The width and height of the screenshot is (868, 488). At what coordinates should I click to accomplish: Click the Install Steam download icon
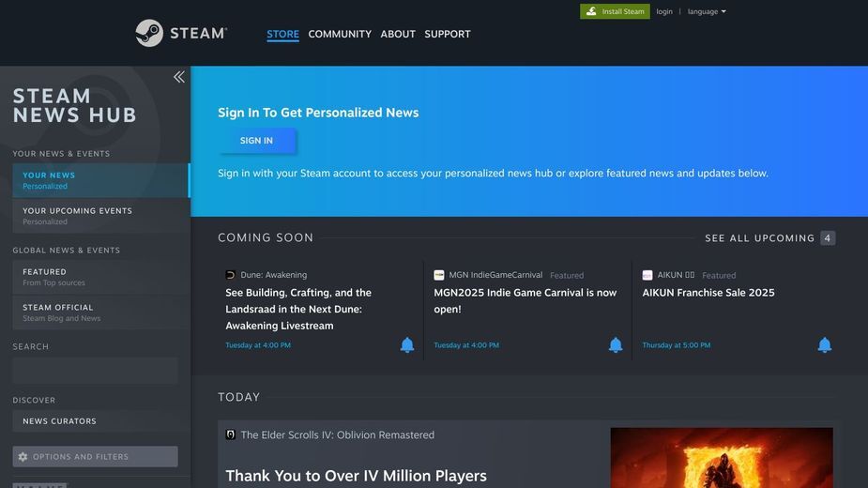coord(591,11)
